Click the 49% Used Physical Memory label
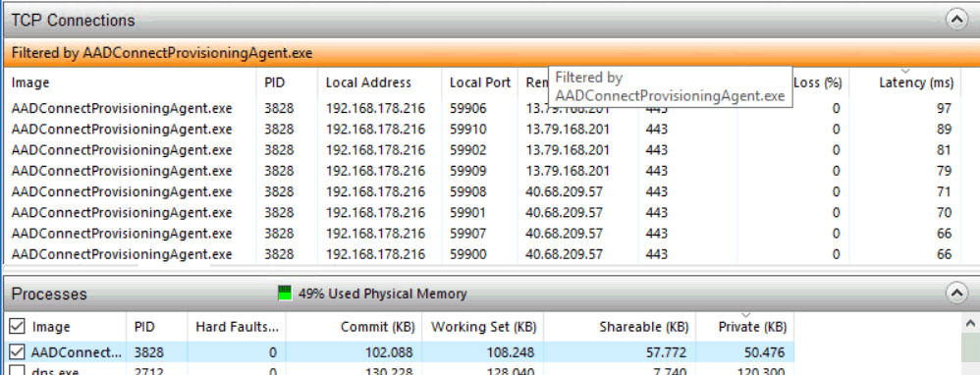980x375 pixels. [382, 294]
